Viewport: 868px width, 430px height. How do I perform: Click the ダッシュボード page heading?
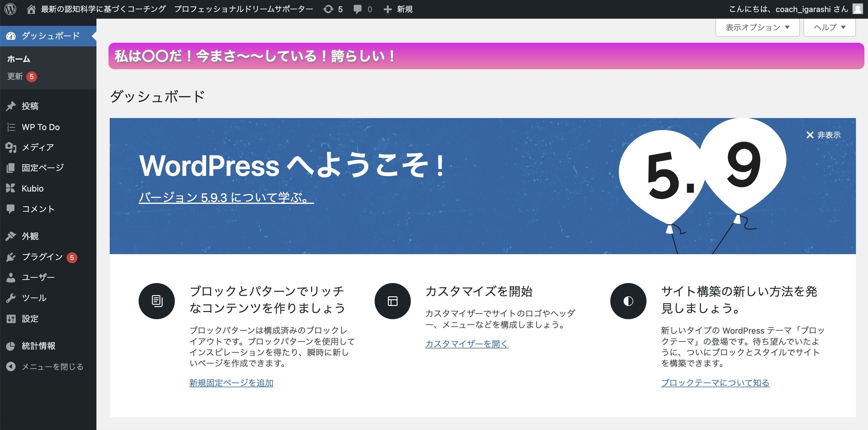click(x=157, y=97)
